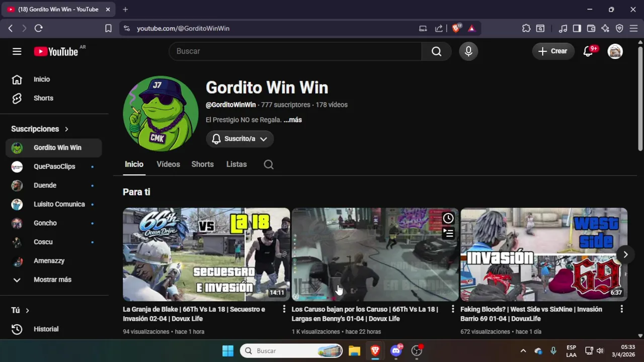Open options for Los Caruso video

coord(453,309)
